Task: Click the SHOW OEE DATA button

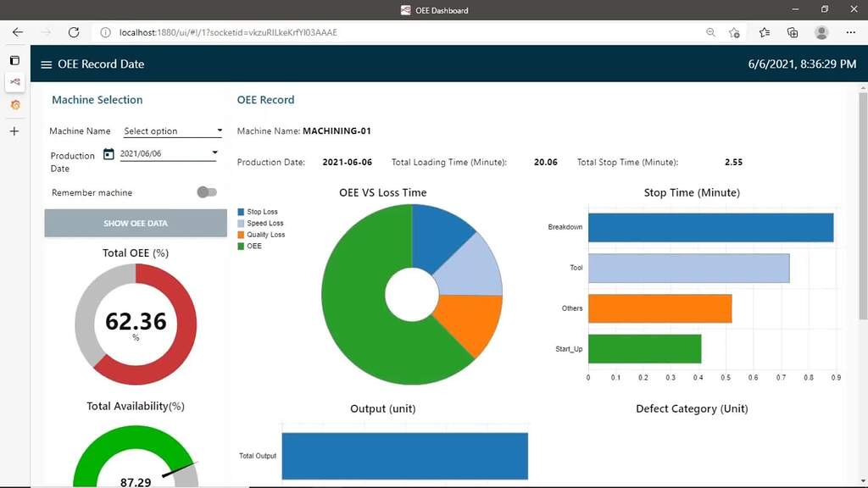Action: [136, 223]
